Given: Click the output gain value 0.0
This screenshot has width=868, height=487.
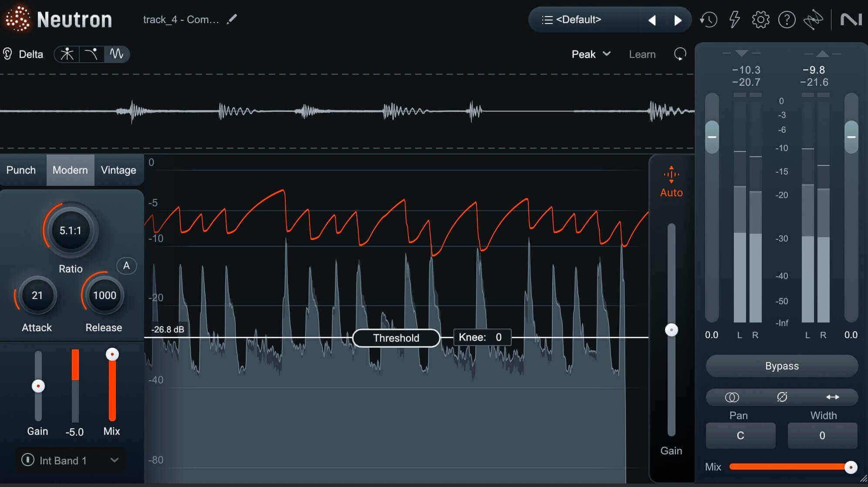Looking at the screenshot, I should coord(851,335).
